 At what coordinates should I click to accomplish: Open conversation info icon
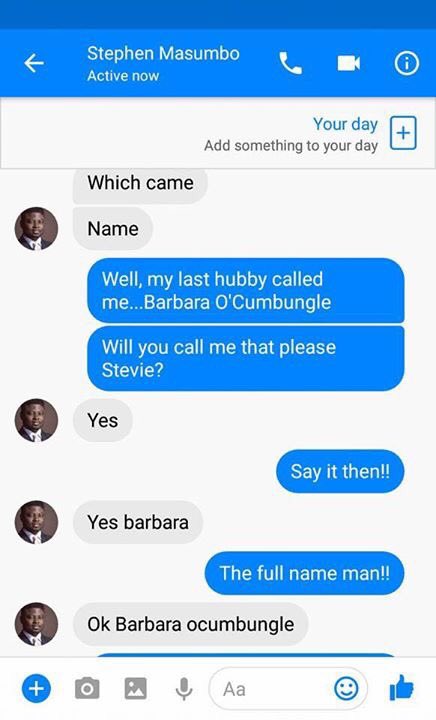[407, 63]
